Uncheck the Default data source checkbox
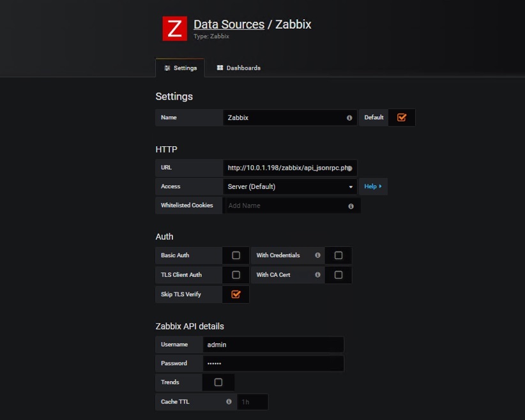The image size is (525, 420). [x=402, y=117]
